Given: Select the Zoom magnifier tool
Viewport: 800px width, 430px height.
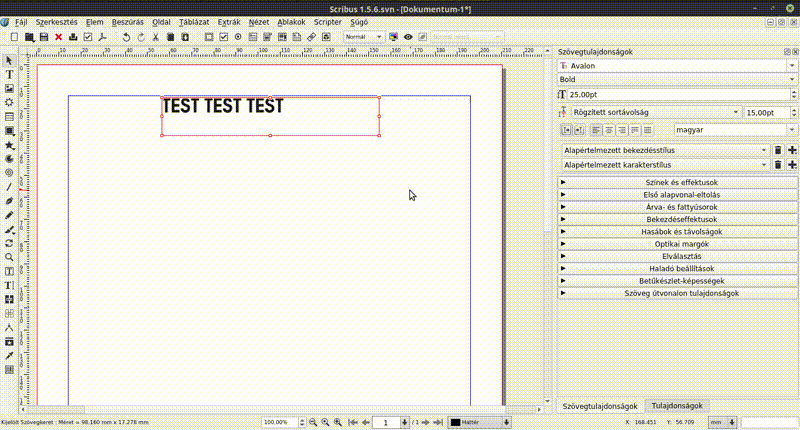Looking at the screenshot, I should pyautogui.click(x=10, y=257).
